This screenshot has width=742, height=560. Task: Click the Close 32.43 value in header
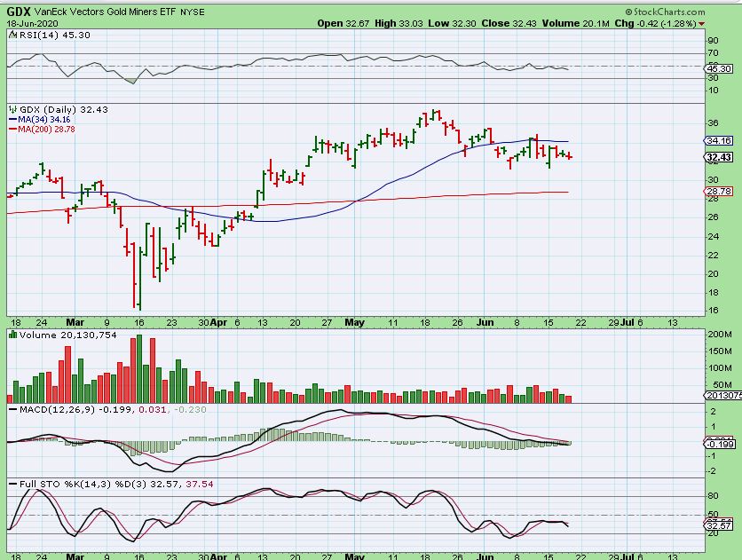coord(509,23)
